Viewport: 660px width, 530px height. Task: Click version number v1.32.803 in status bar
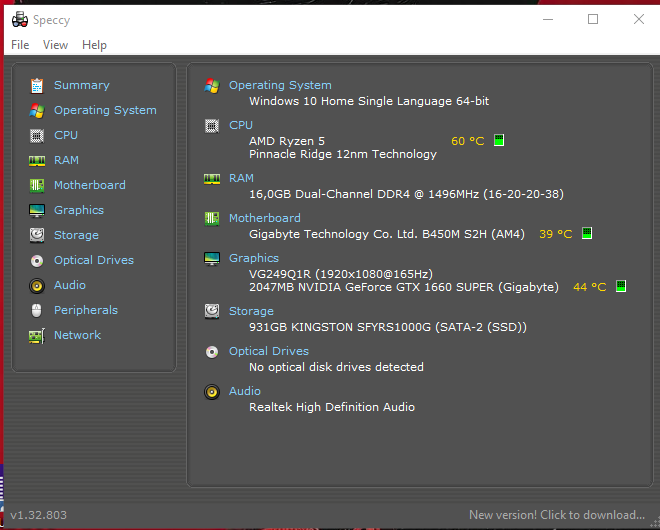pos(38,515)
